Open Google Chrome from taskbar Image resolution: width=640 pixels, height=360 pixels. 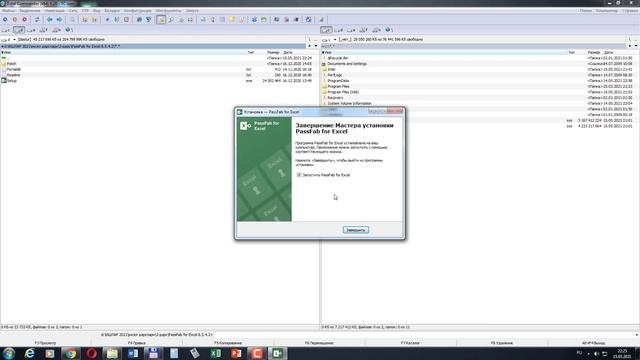[71, 353]
